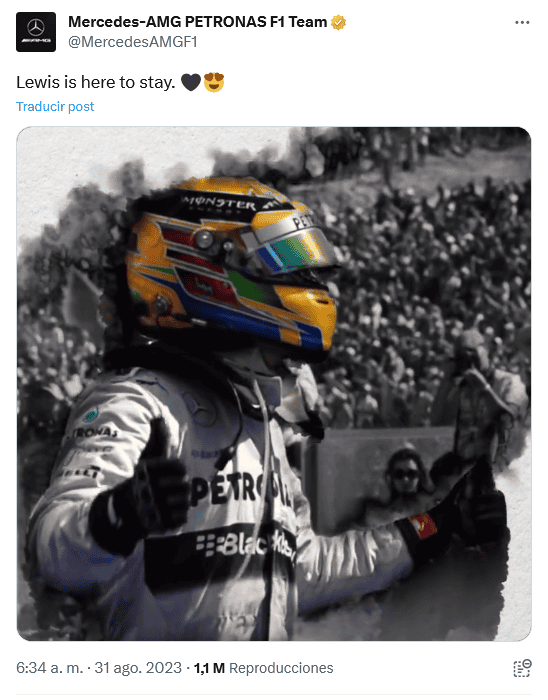Click the yellow helmet in the photo
The height and width of the screenshot is (700, 548).
pyautogui.click(x=231, y=263)
